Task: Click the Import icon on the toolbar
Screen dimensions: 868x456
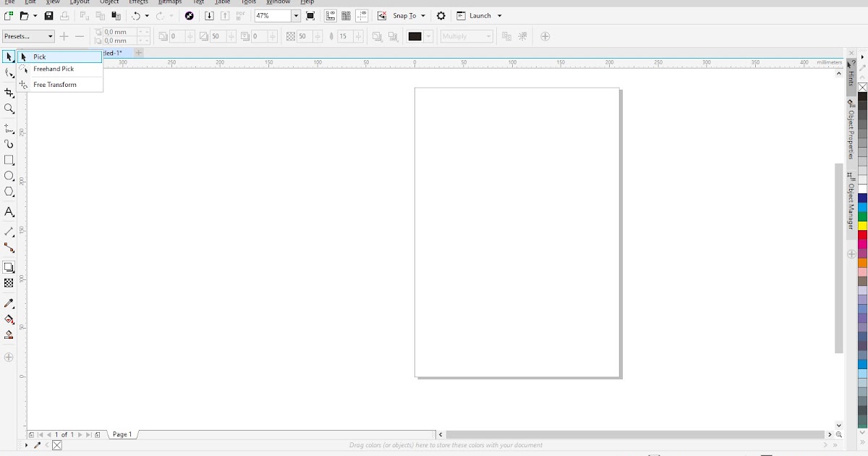Action: pyautogui.click(x=210, y=15)
